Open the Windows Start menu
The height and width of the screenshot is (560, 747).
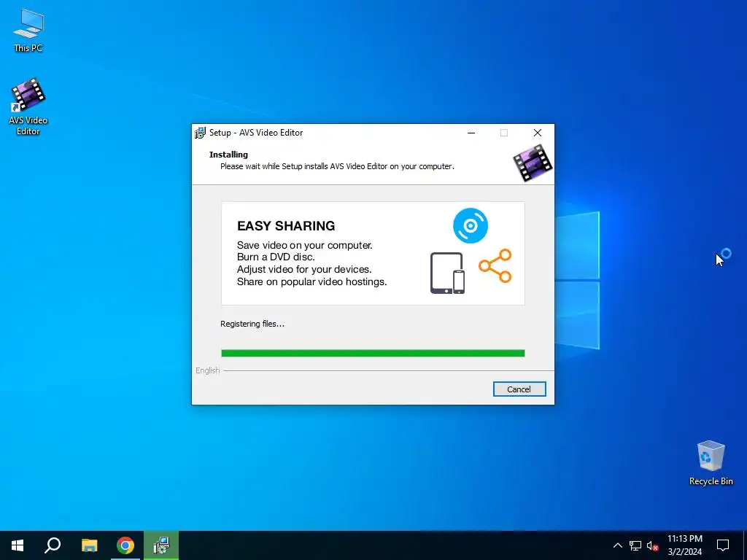tap(18, 545)
